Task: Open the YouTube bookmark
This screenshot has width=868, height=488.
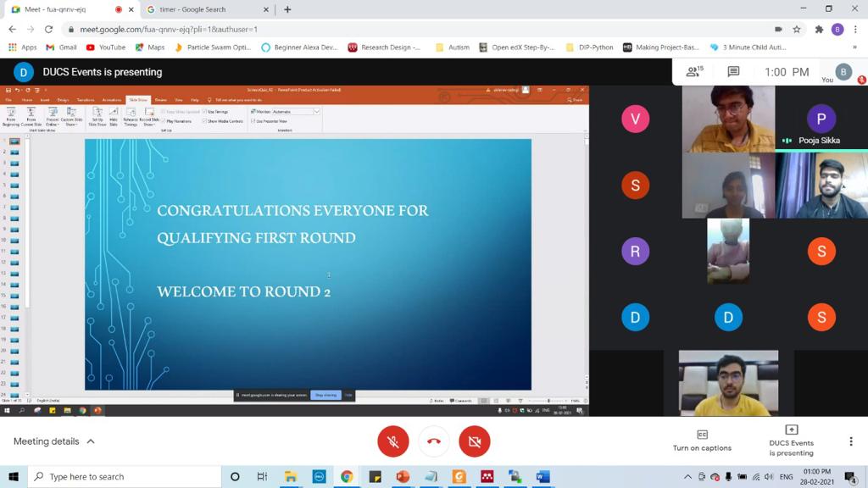Action: [106, 47]
